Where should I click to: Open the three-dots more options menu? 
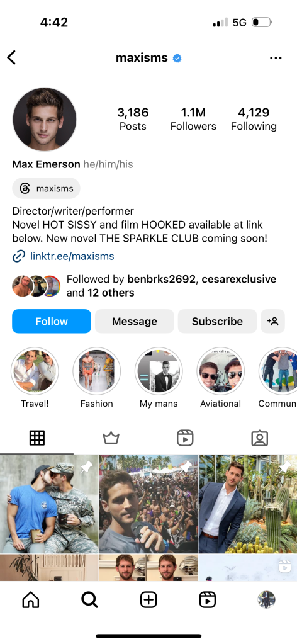pos(276,58)
